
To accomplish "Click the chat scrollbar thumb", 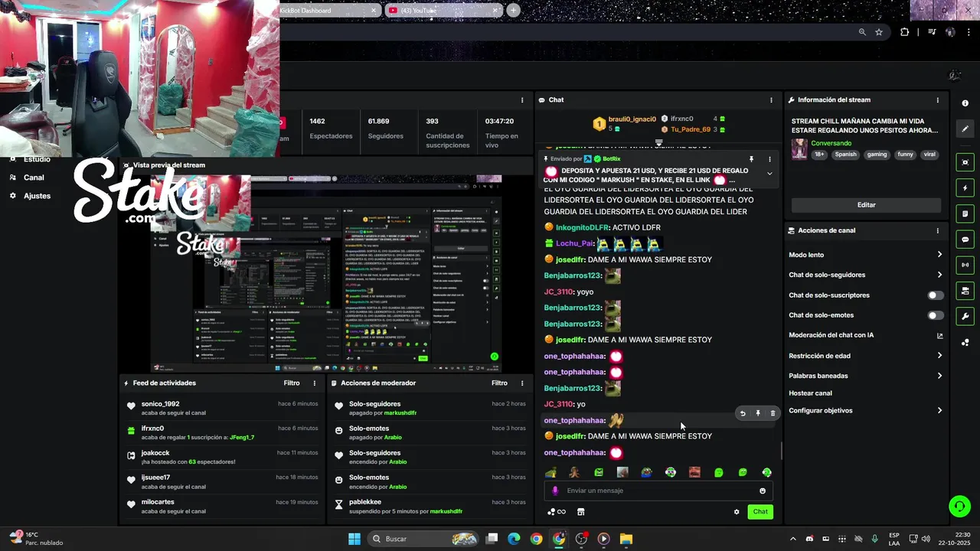I will point(781,451).
